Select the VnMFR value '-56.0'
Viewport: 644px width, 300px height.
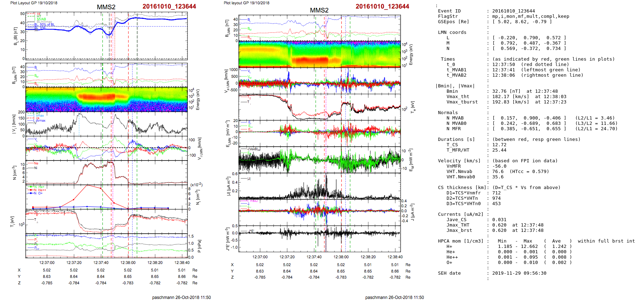click(499, 166)
